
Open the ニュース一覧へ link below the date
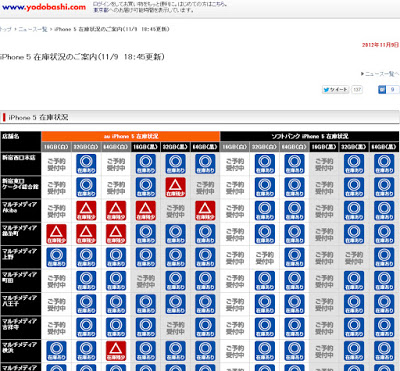[380, 74]
